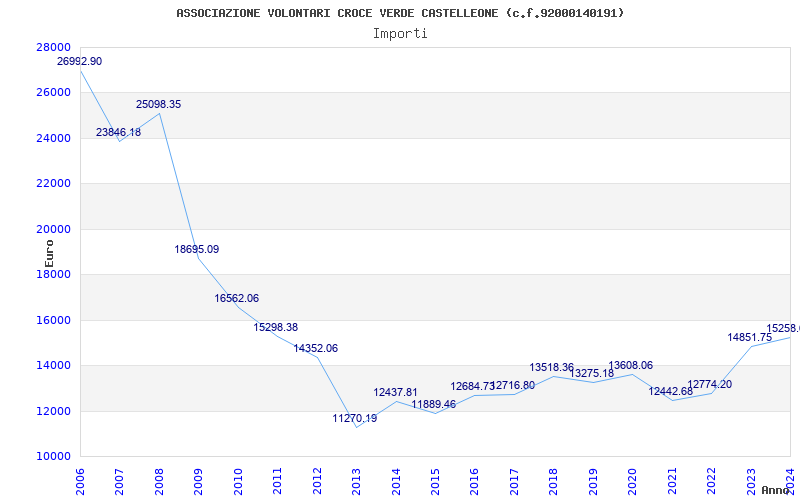Click the y-axis tick 12000
The height and width of the screenshot is (500, 800).
(54, 411)
